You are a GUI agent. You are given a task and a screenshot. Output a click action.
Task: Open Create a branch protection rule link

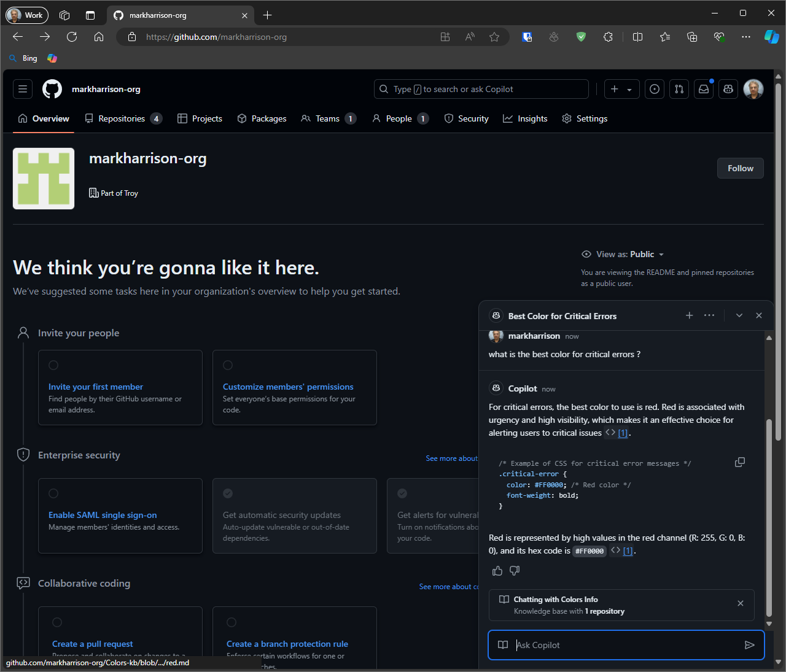pos(287,644)
